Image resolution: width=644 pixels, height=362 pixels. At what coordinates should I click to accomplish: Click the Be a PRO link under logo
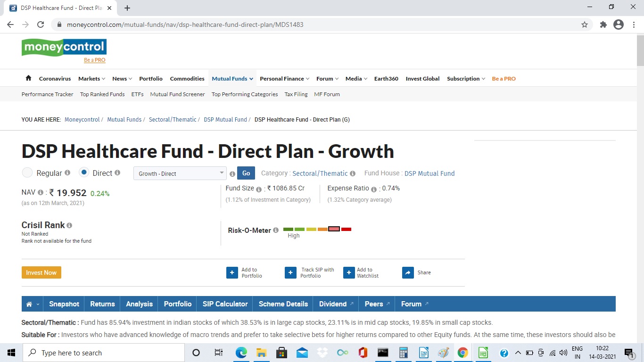(95, 60)
